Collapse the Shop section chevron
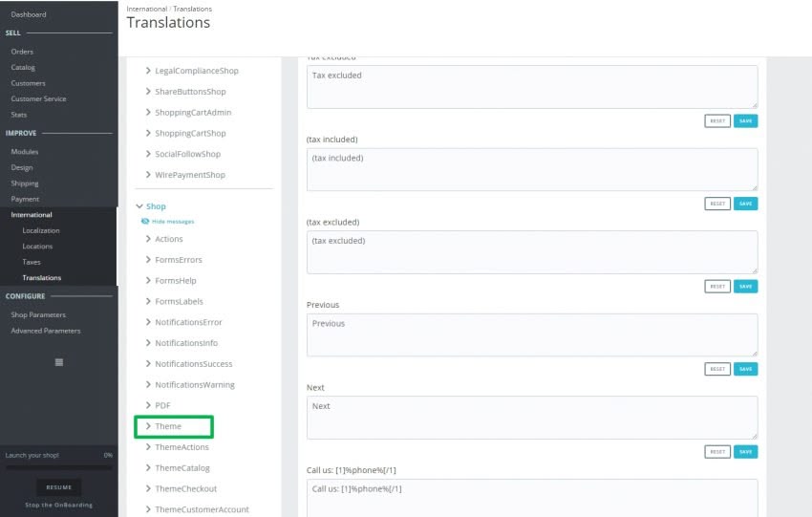The width and height of the screenshot is (812, 517). pos(139,206)
